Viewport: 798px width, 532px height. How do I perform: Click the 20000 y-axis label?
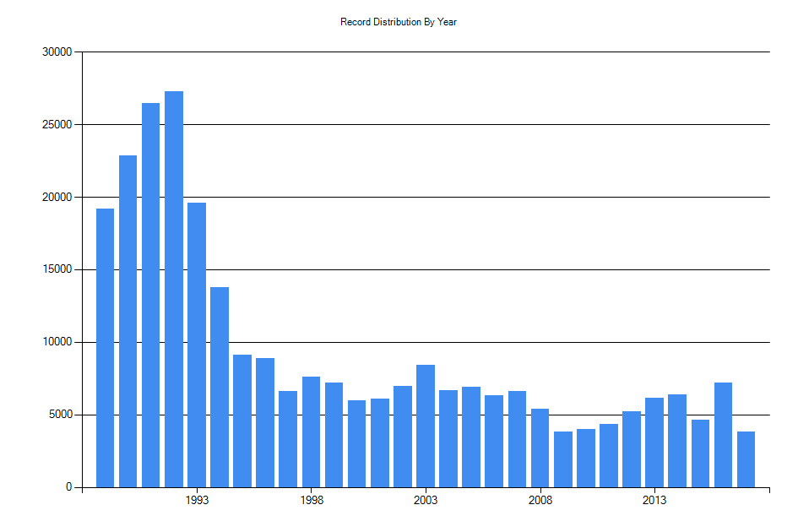(57, 198)
